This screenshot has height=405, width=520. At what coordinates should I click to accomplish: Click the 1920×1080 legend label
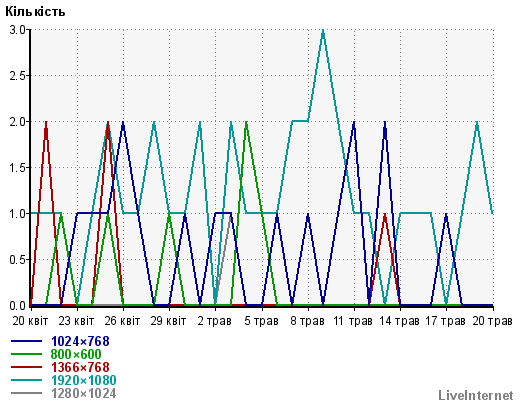(x=84, y=380)
